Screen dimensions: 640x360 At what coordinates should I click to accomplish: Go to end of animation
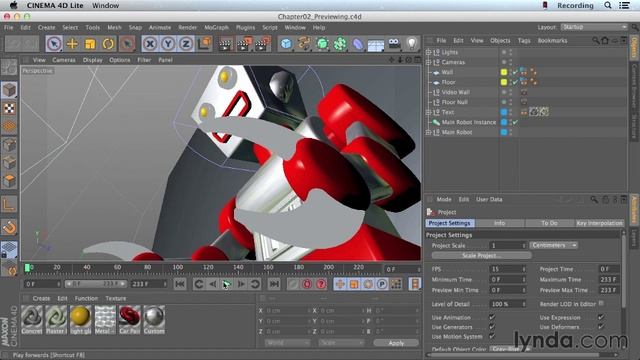coord(274,284)
